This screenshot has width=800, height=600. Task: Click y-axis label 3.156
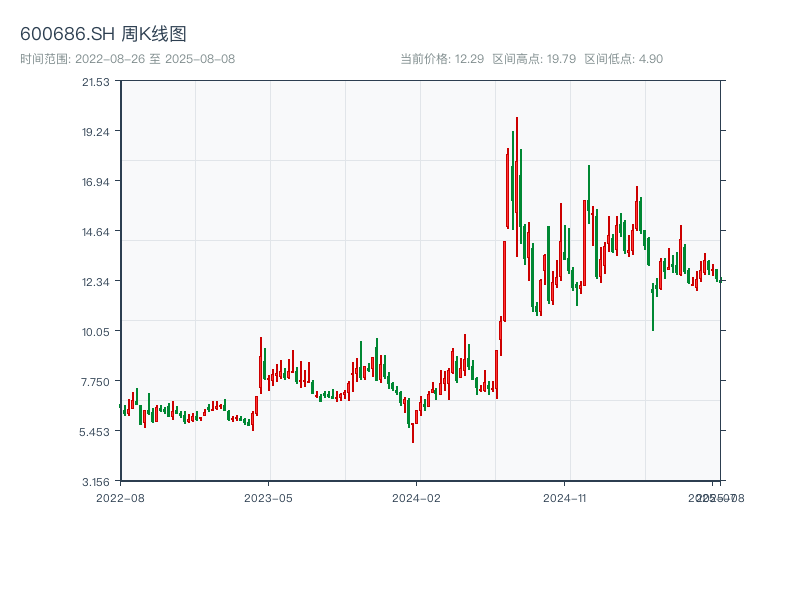(96, 482)
